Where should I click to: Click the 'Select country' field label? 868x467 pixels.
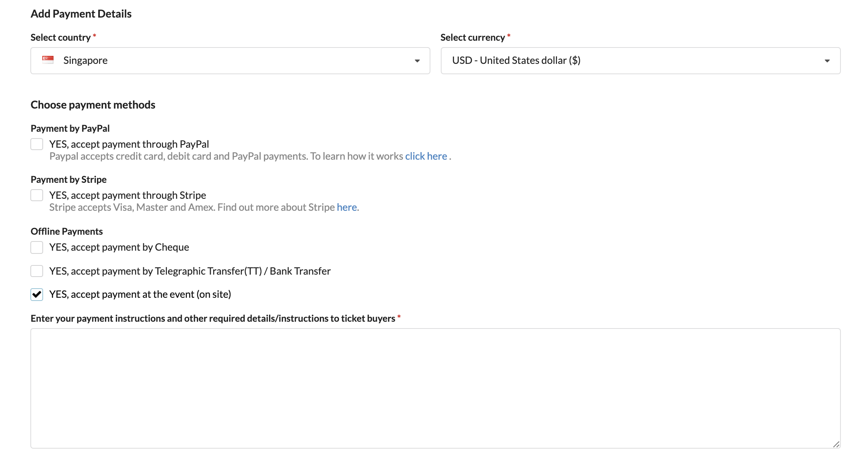point(61,38)
